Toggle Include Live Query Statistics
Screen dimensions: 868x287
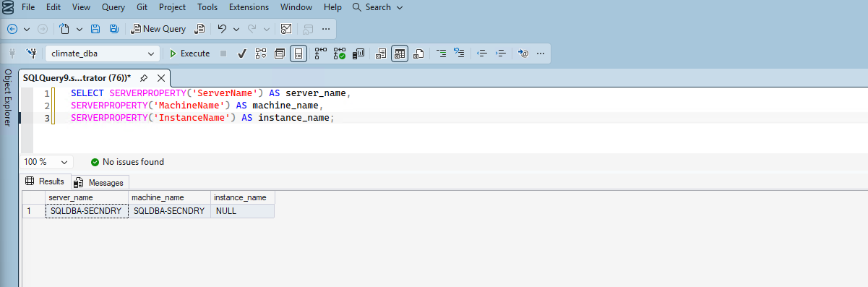click(x=340, y=53)
